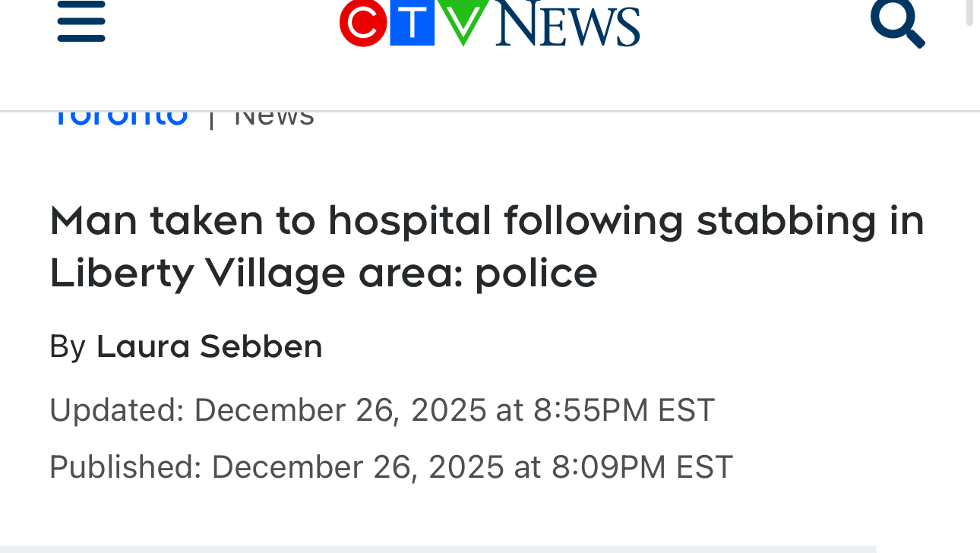
Task: View author Laura Sebben's profile
Action: coord(209,346)
